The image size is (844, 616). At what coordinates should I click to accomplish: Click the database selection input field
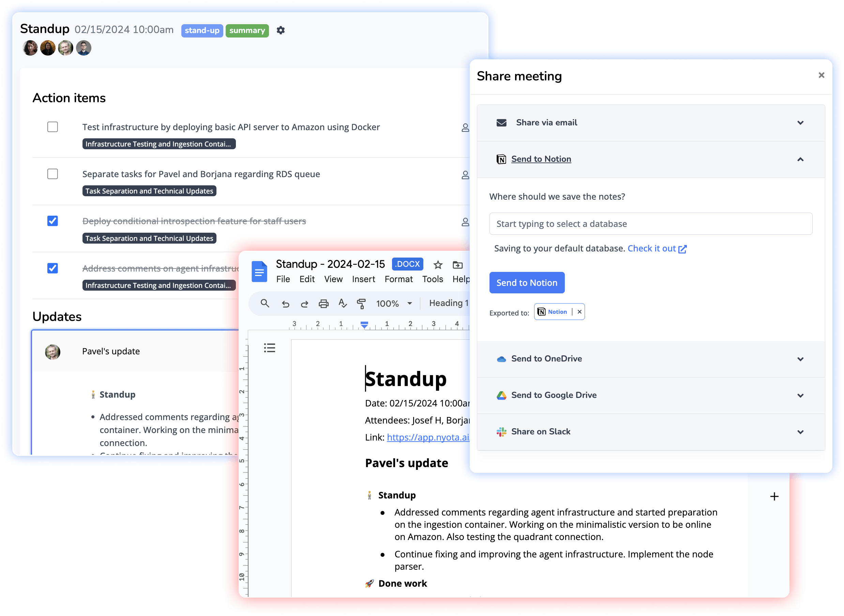tap(651, 223)
